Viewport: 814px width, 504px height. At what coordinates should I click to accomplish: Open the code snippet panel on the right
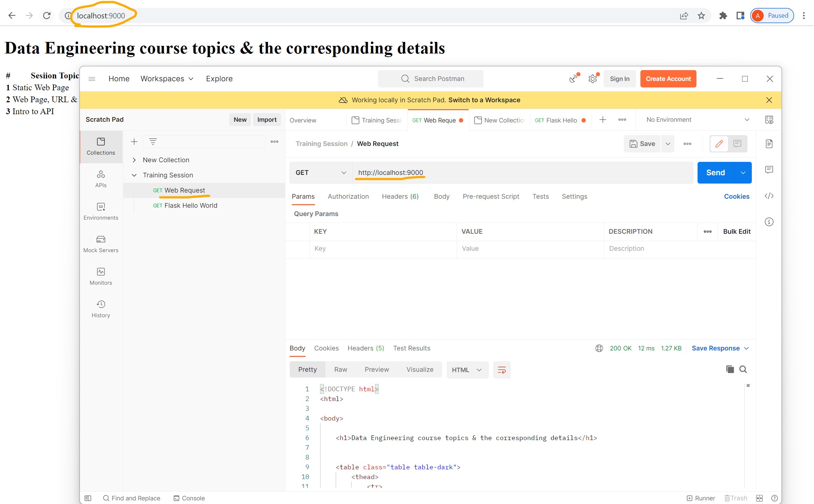coord(769,196)
